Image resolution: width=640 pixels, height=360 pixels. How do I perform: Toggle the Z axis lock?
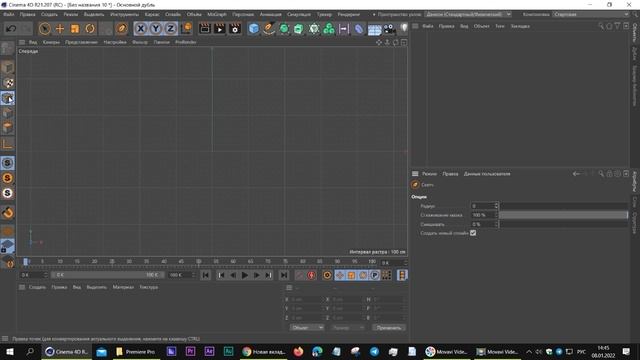click(170, 29)
